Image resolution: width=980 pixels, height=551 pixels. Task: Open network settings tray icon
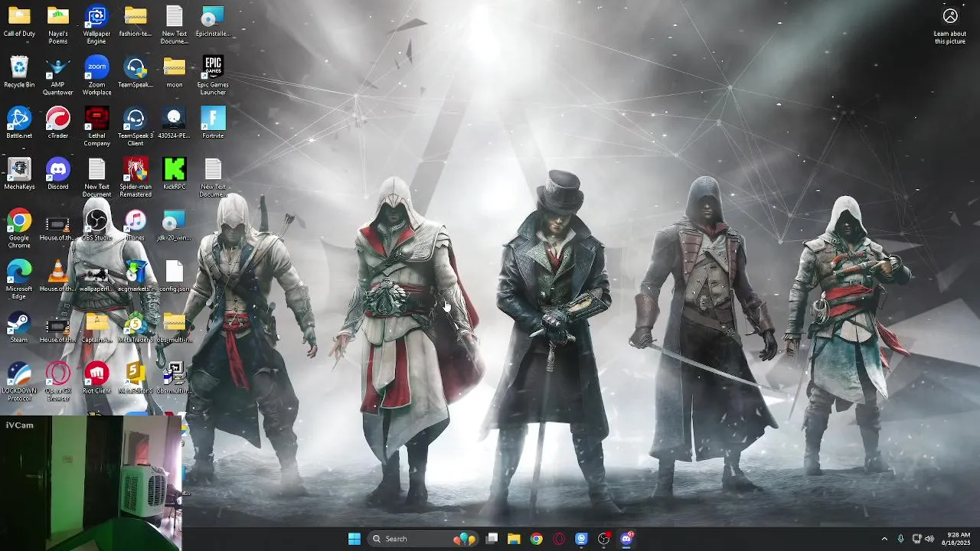[916, 539]
